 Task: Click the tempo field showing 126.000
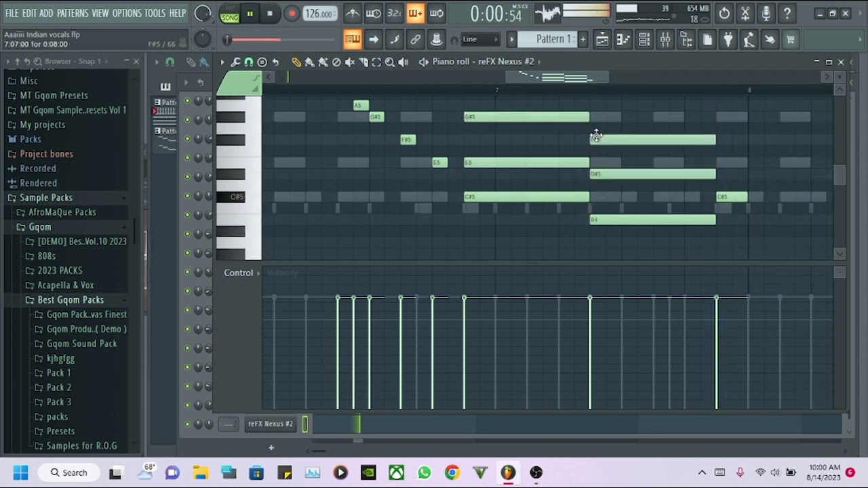pos(319,14)
